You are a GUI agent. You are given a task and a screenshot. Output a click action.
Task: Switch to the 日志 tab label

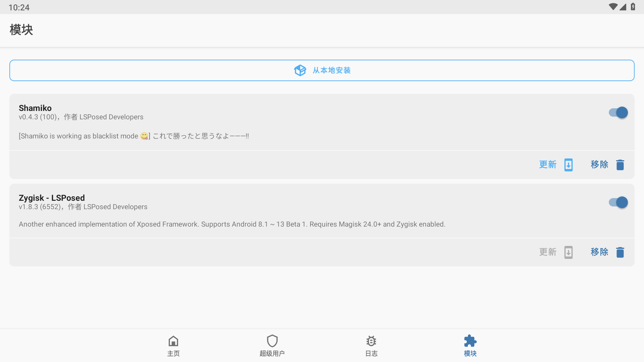tap(371, 354)
